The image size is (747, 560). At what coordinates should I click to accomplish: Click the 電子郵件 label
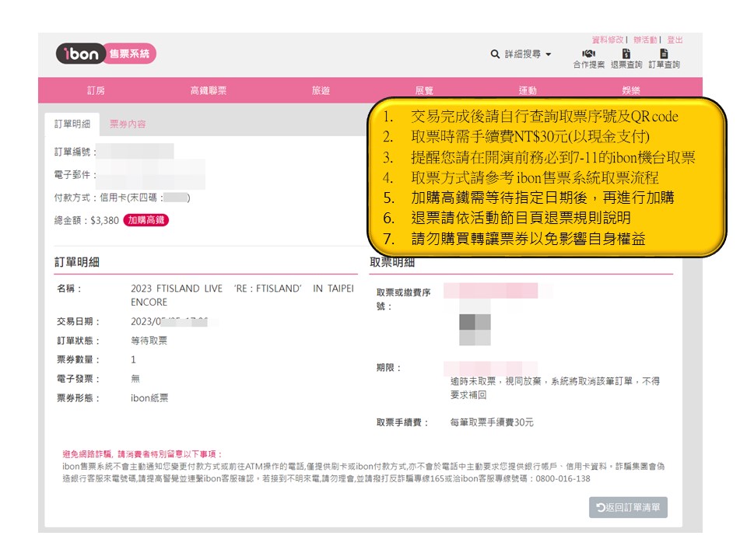tap(75, 175)
